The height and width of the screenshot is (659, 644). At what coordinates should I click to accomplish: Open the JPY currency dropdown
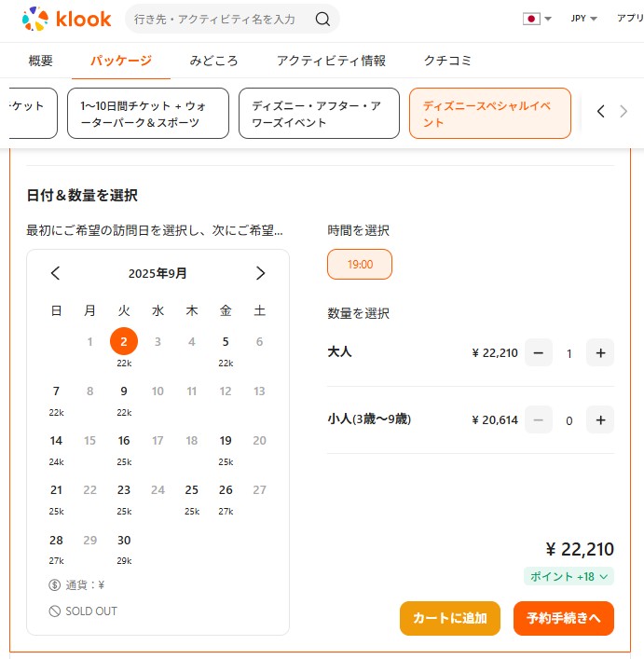tap(584, 19)
